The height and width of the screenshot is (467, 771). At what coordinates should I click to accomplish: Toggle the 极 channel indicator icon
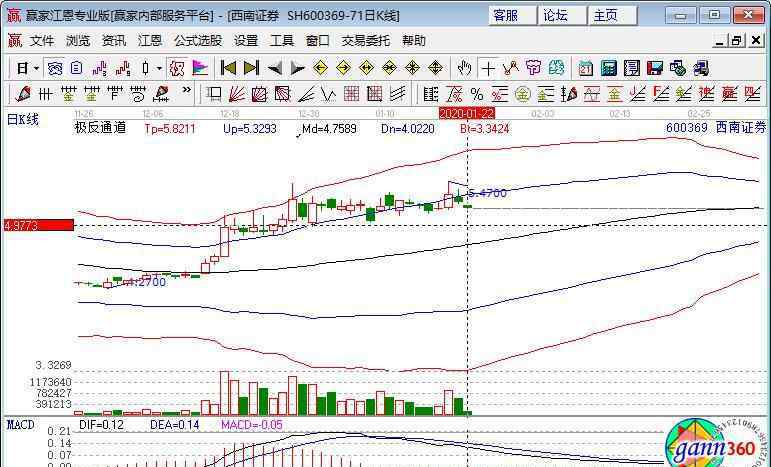pyautogui.click(x=177, y=68)
